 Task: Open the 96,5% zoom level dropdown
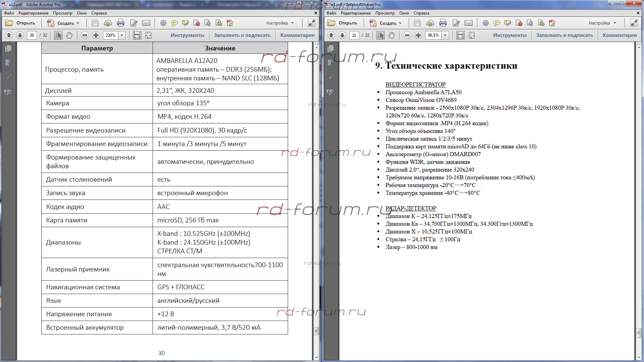pyautogui.click(x=445, y=35)
